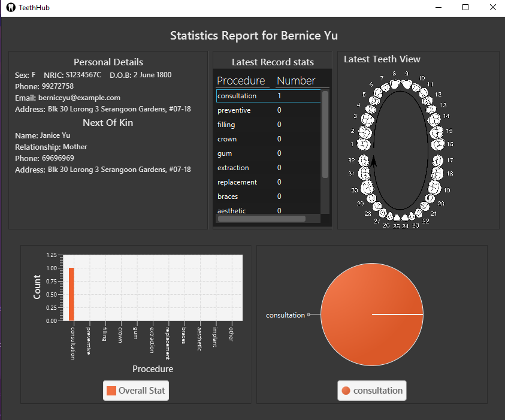Click the Latest Record stats heading
The height and width of the screenshot is (420, 505).
click(273, 62)
